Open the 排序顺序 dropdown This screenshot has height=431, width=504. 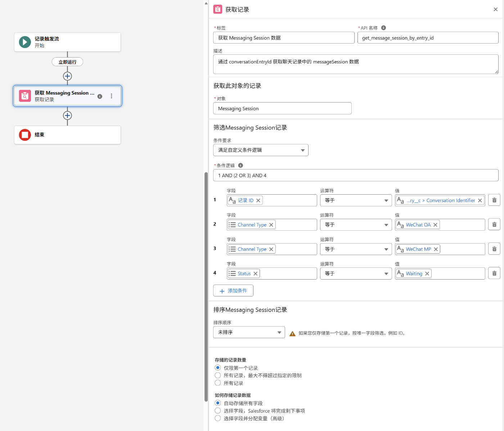(249, 332)
